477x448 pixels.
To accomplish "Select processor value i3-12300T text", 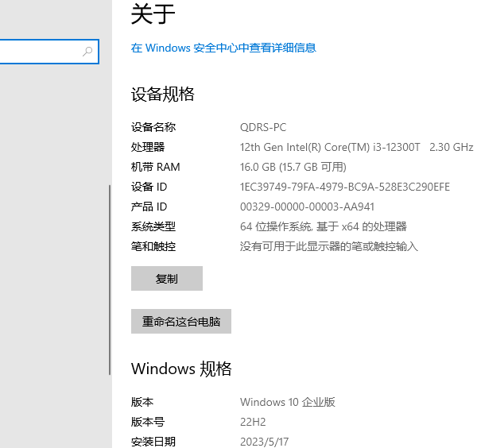I will pyautogui.click(x=356, y=148).
